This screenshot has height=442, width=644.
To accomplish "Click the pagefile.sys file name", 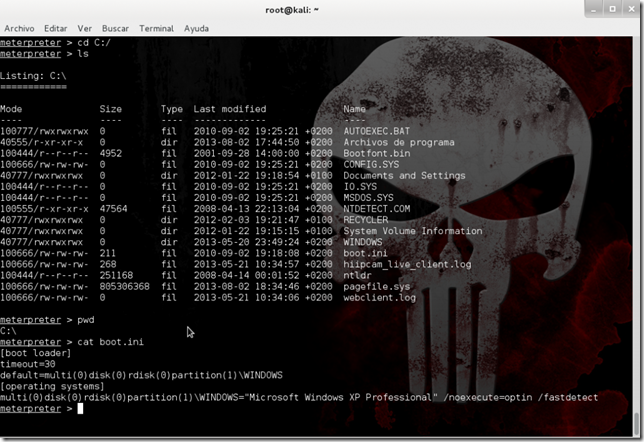I will [377, 286].
